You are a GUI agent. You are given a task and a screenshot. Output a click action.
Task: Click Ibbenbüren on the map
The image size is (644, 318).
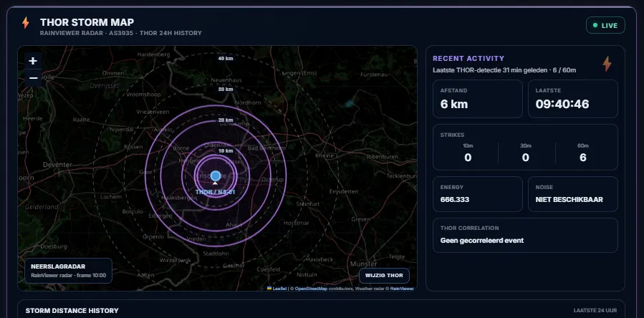[x=382, y=157]
